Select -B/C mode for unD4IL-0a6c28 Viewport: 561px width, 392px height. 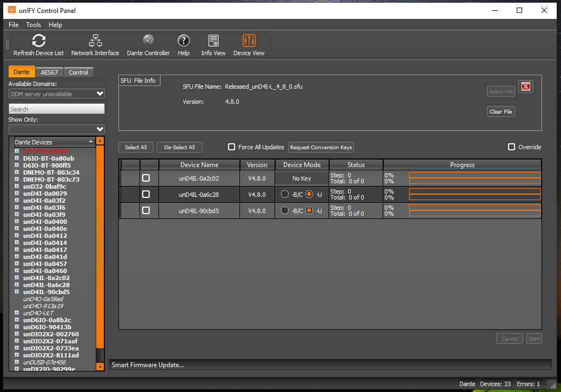click(x=285, y=195)
